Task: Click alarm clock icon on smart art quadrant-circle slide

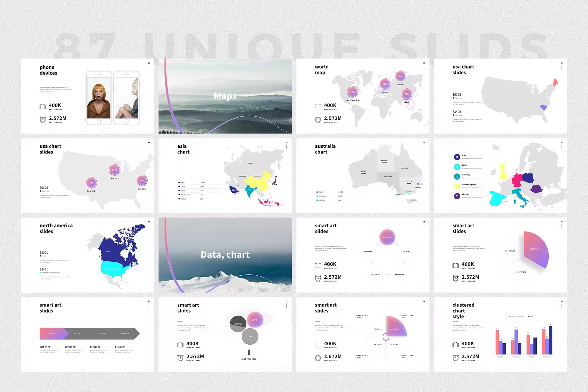Action: [318, 358]
